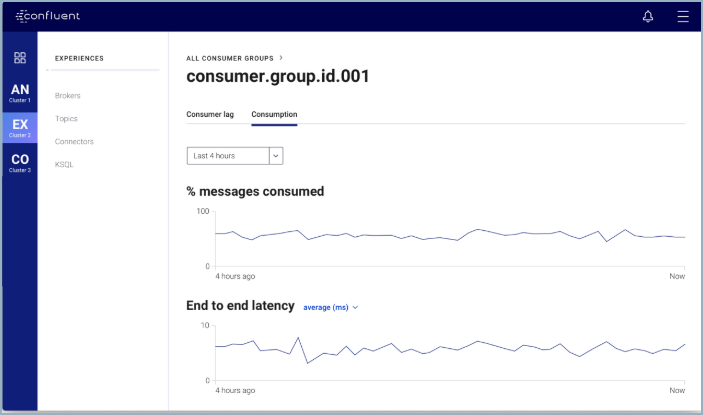The height and width of the screenshot is (415, 703).
Task: Expand the Last 4 hours dropdown arrow
Action: 276,156
